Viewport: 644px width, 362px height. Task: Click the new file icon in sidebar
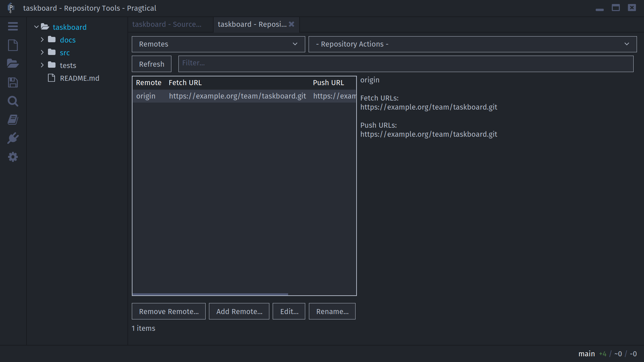point(13,45)
